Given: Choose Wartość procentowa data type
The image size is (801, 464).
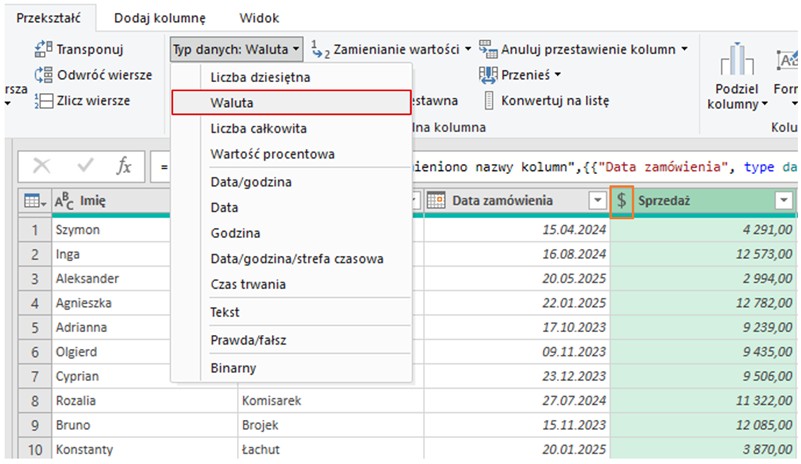Looking at the screenshot, I should coord(291,154).
